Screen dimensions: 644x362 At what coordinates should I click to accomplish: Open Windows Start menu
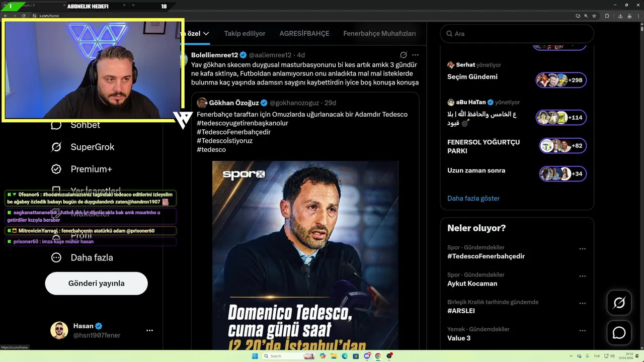point(255,356)
